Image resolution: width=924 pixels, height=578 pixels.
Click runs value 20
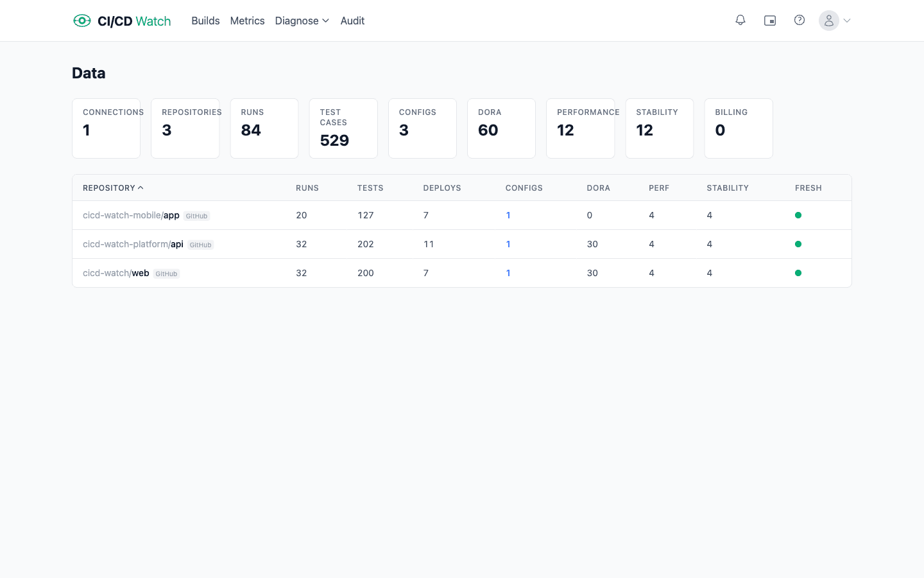click(x=302, y=215)
